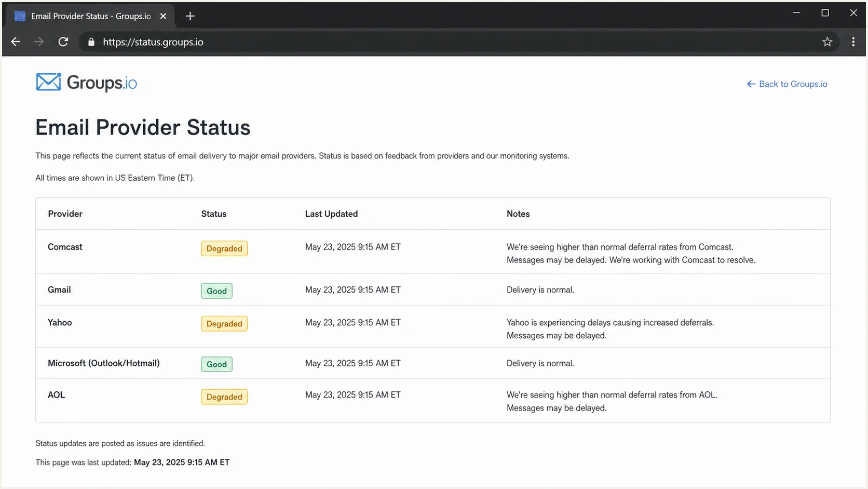The height and width of the screenshot is (489, 868).
Task: Click the AOL provider name
Action: point(57,395)
